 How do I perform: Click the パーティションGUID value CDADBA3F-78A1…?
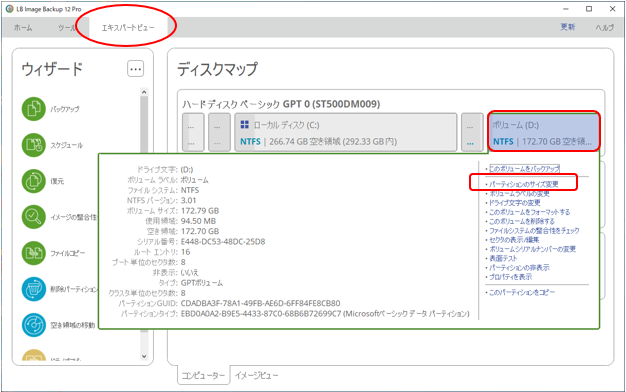click(x=260, y=303)
